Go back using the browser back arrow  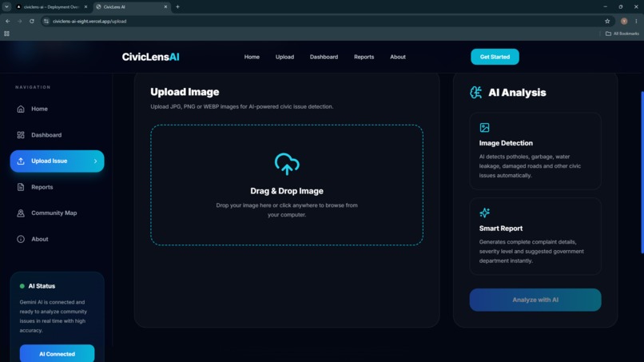(x=8, y=21)
